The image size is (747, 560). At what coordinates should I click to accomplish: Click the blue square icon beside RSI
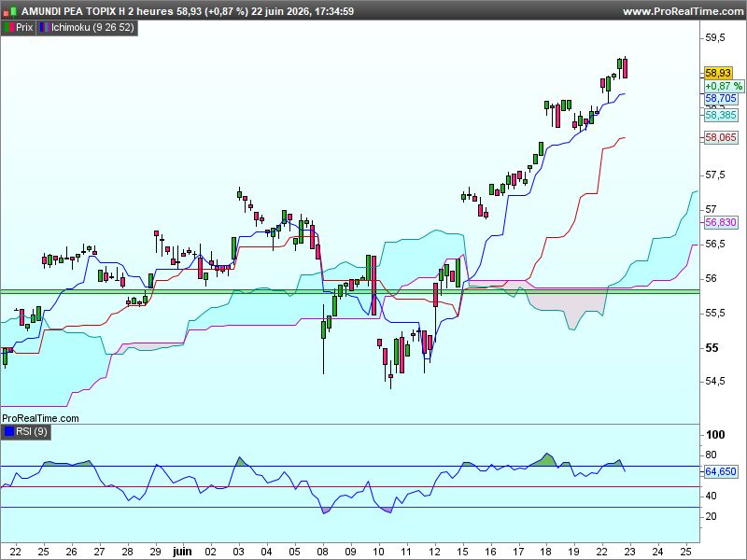[x=9, y=431]
